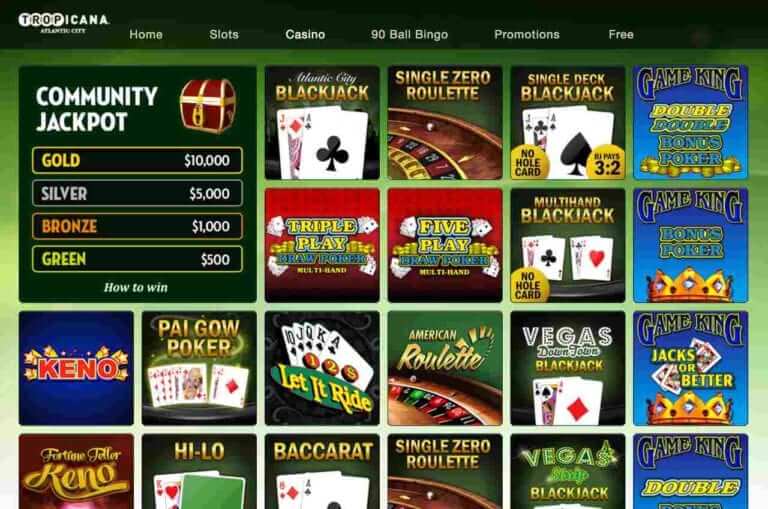
Task: Open the Promotions page
Action: pos(527,34)
